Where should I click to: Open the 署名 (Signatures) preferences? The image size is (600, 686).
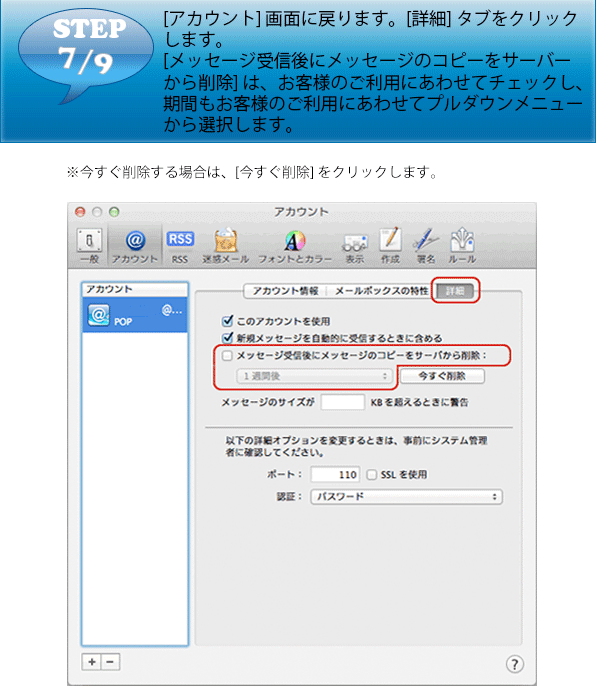[425, 246]
